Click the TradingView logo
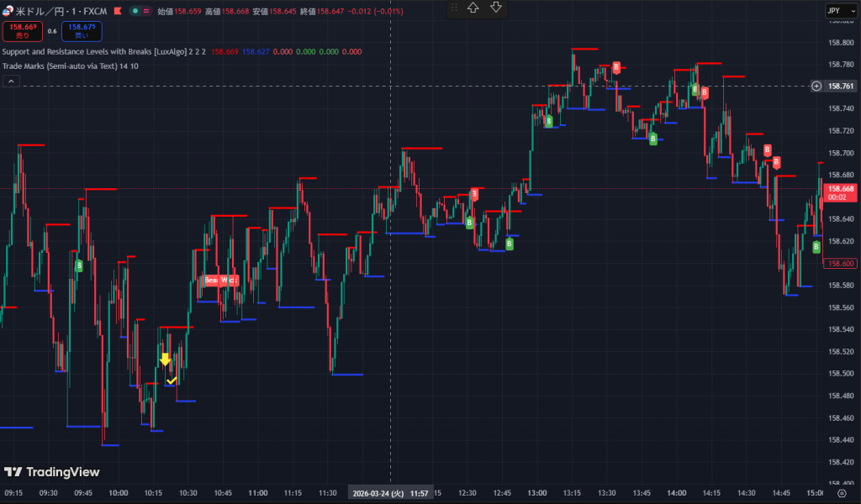 [x=51, y=472]
